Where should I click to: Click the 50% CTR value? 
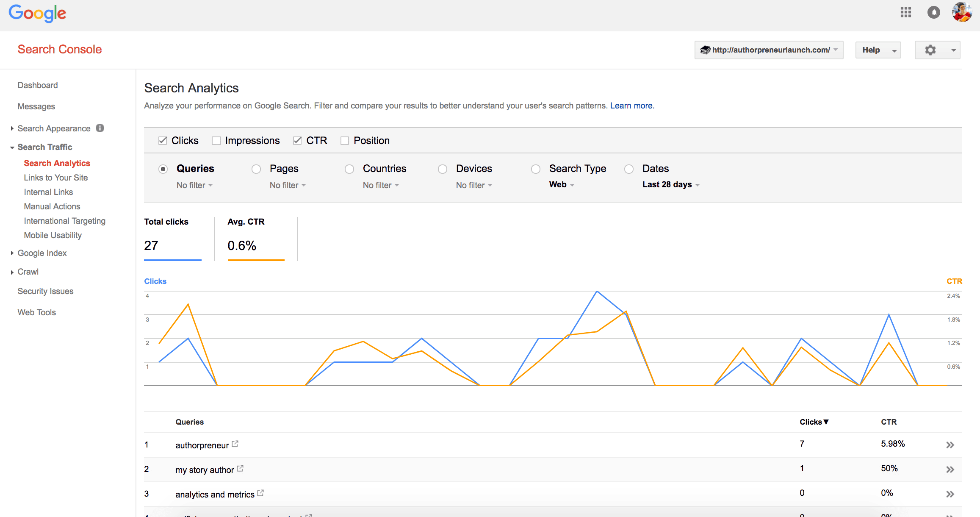tap(889, 468)
